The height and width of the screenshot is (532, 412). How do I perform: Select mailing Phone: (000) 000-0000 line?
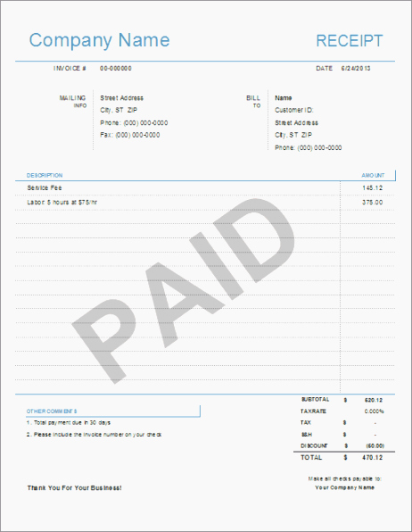pyautogui.click(x=134, y=123)
